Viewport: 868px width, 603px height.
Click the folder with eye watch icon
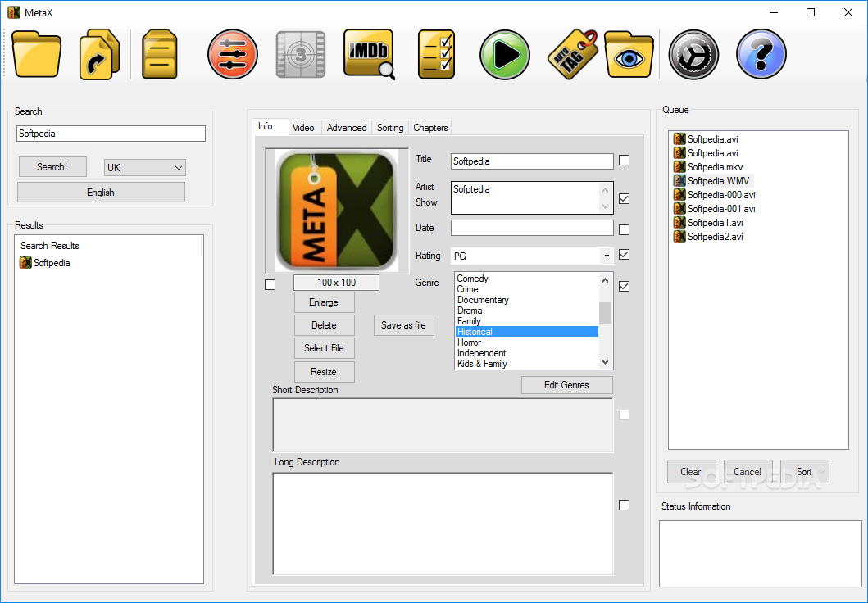[629, 55]
